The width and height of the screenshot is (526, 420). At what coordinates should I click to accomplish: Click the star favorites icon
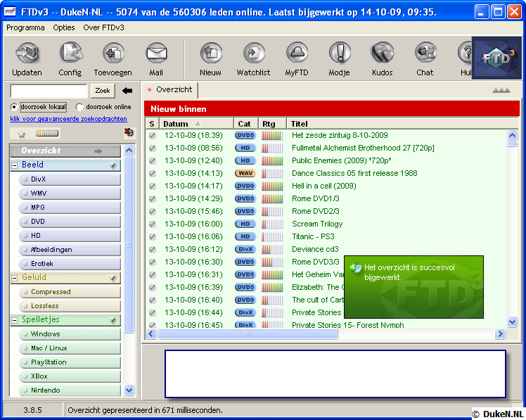(22, 134)
